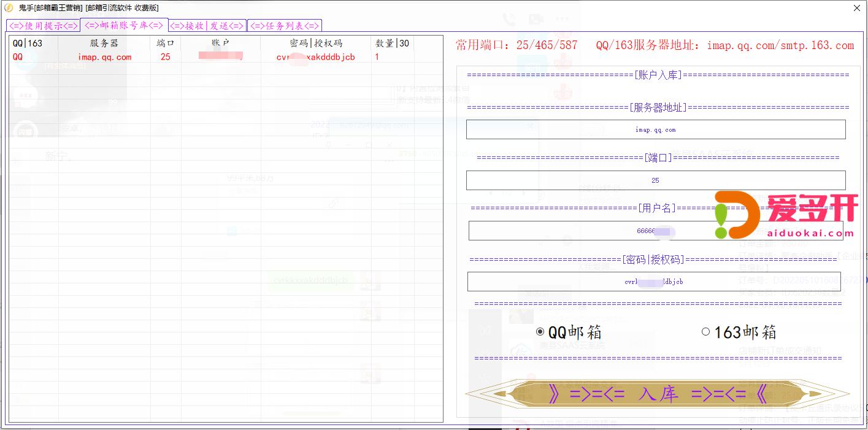Select the QQ邮箱 radio button
Viewport: 868px width, 430px height.
[x=540, y=332]
